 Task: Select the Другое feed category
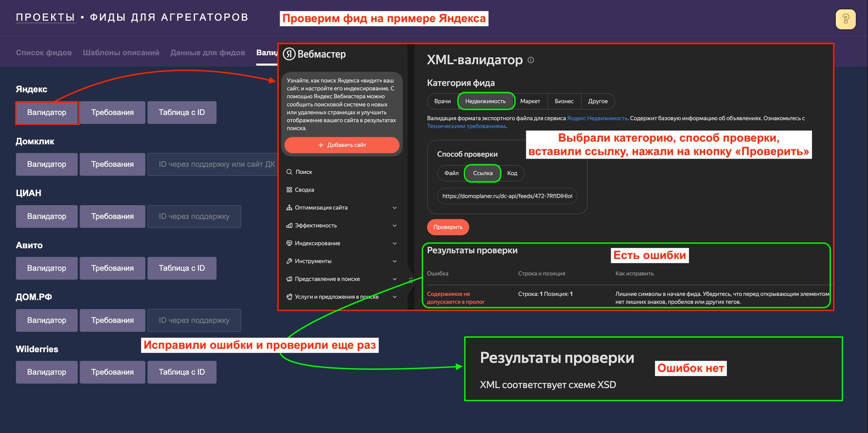tap(598, 101)
